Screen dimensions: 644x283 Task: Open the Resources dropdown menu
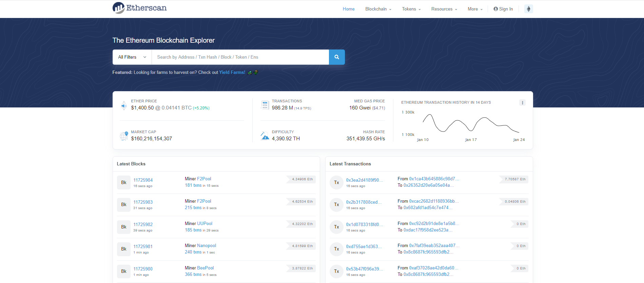click(x=444, y=9)
